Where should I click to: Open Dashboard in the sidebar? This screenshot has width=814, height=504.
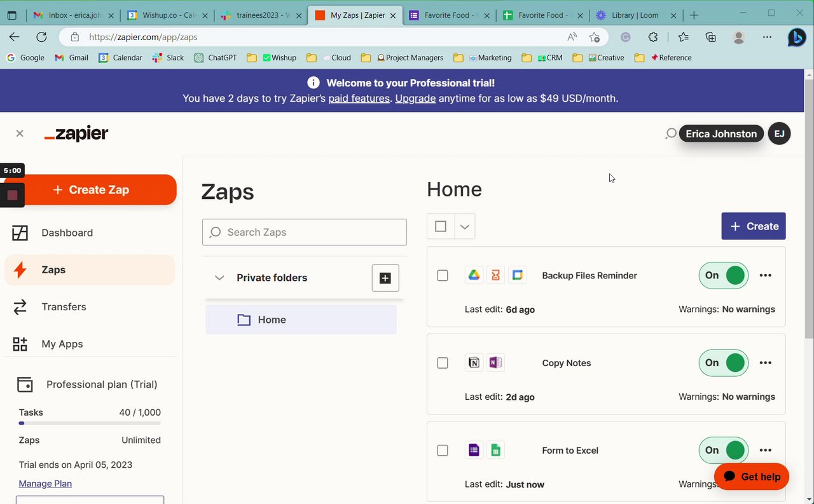click(89, 233)
